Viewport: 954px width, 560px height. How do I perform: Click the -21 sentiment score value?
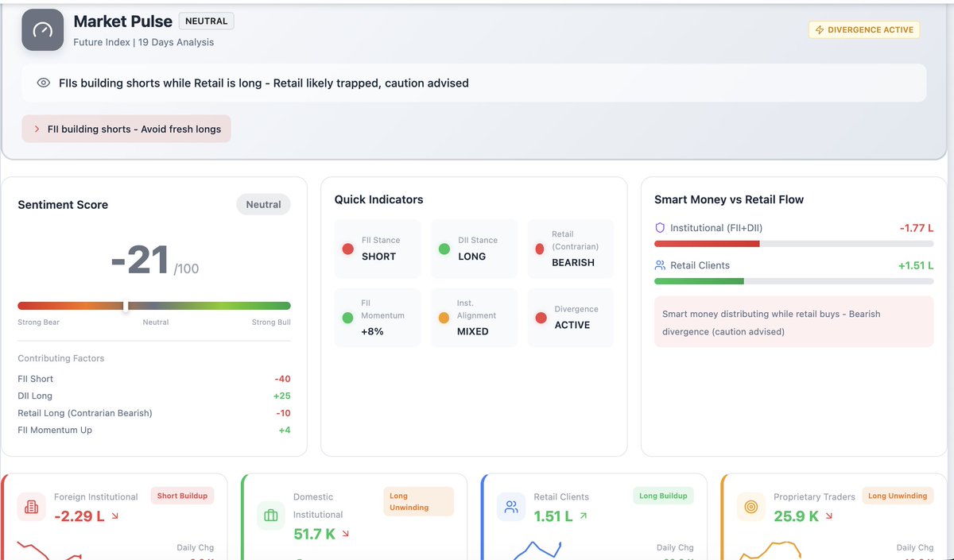[x=140, y=261]
